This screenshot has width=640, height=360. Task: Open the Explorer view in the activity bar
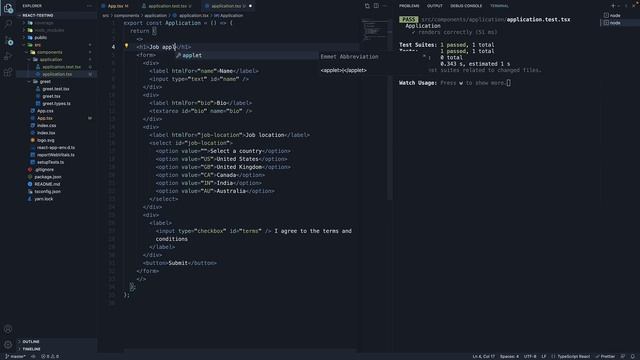tap(8, 8)
